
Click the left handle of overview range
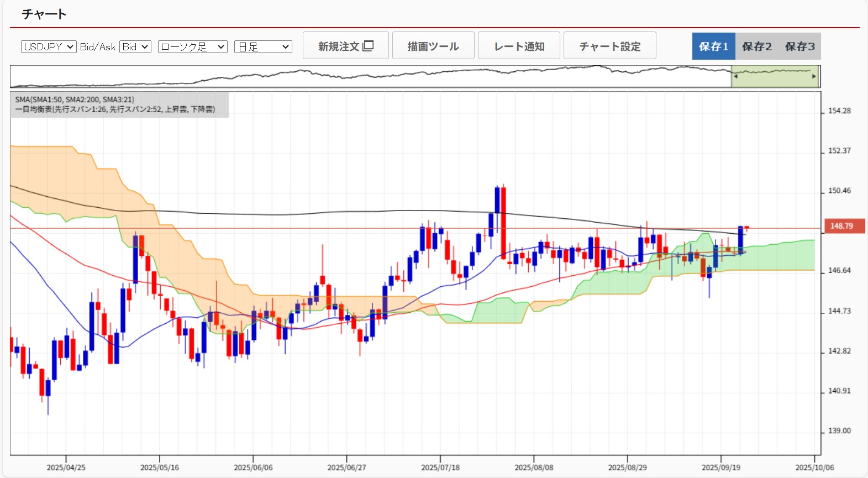point(735,76)
